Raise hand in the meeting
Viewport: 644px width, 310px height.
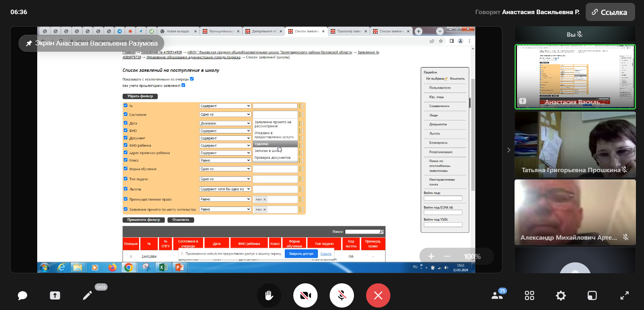(x=269, y=296)
